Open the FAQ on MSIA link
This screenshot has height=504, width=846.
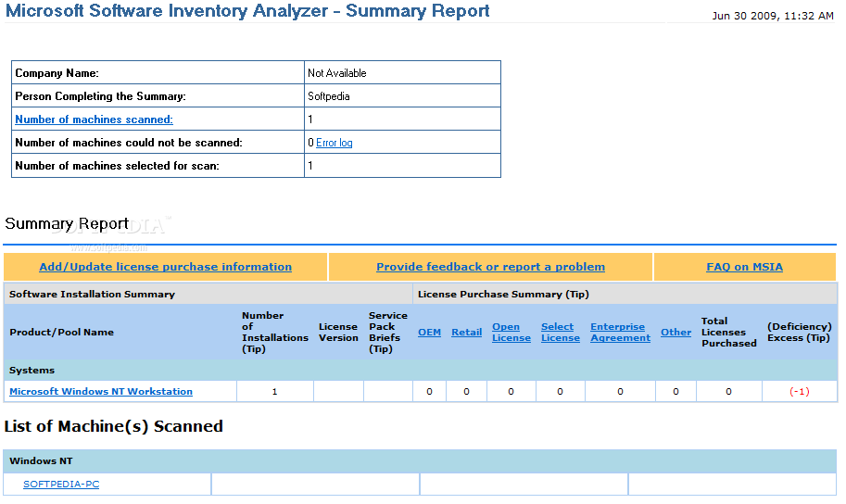[x=745, y=267]
